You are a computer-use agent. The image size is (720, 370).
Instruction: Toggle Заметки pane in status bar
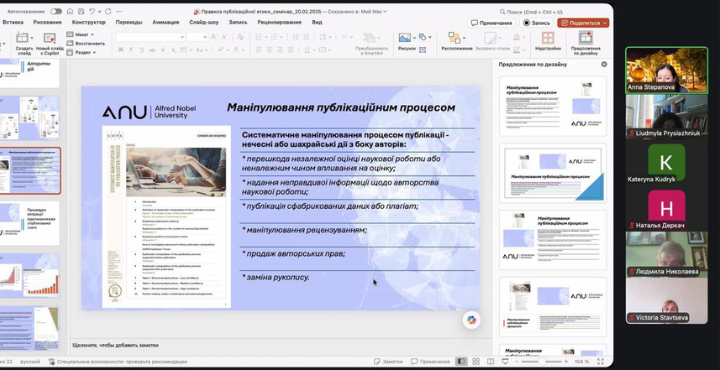(388, 362)
